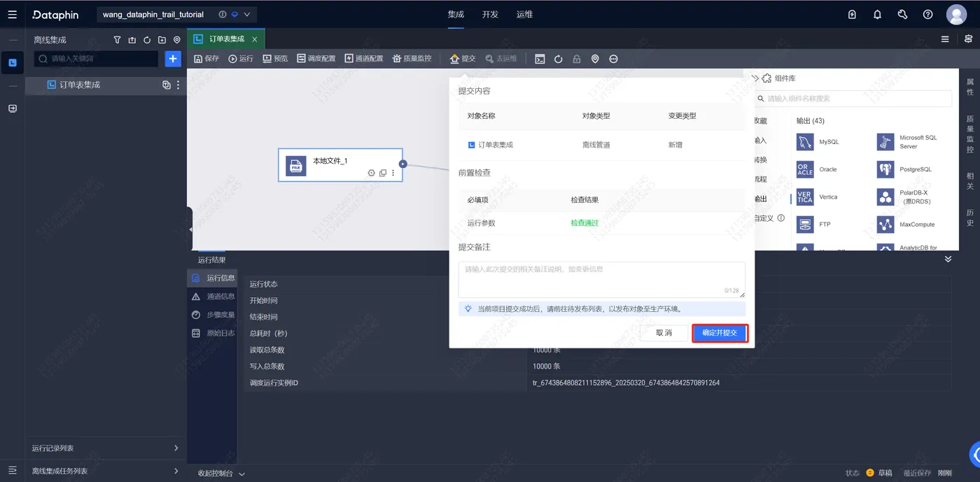This screenshot has height=482, width=980.
Task: Open settings gear on 本地文件_1 node
Action: point(372,173)
